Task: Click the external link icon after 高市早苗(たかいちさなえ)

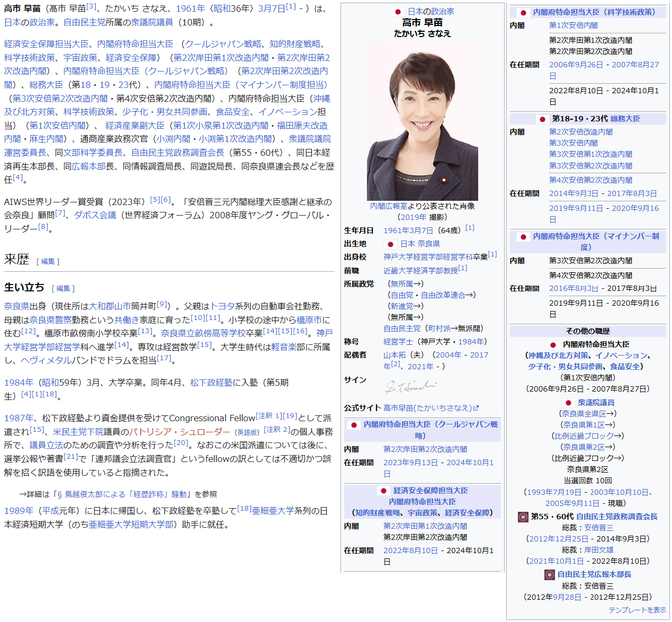Action: point(476,408)
